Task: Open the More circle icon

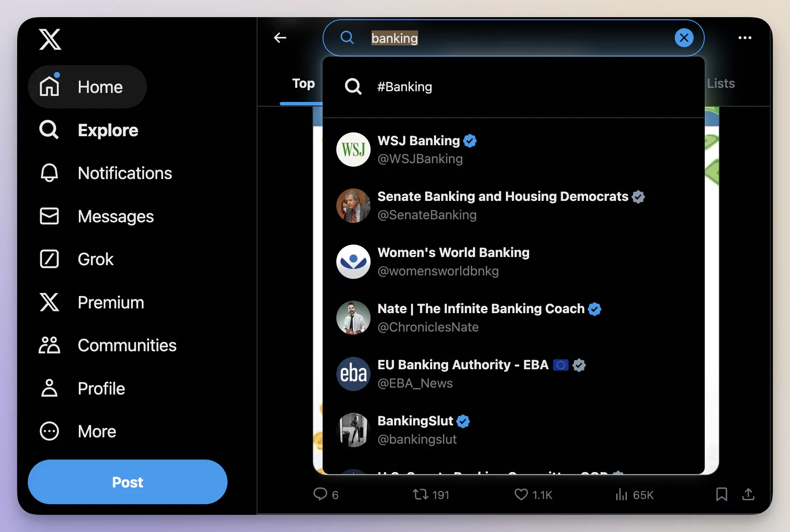Action: click(x=49, y=431)
